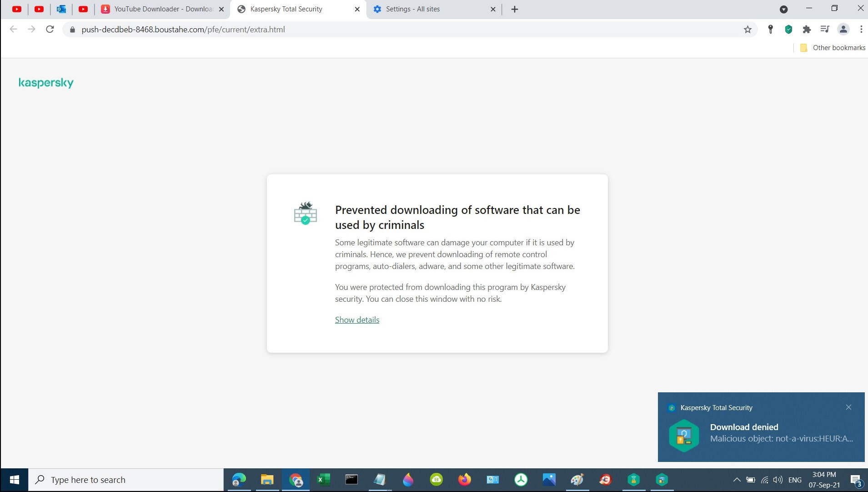Open the contact-card taskbar app
This screenshot has width=868, height=492.
492,480
